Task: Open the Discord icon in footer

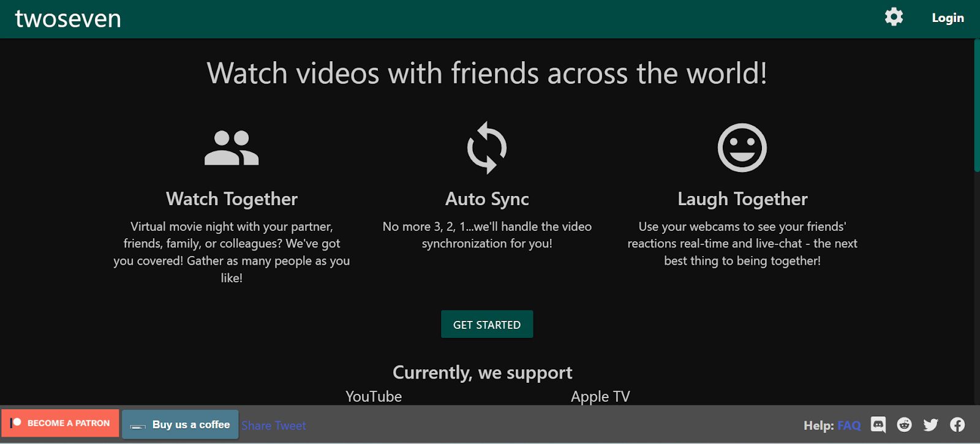Action: point(878,424)
